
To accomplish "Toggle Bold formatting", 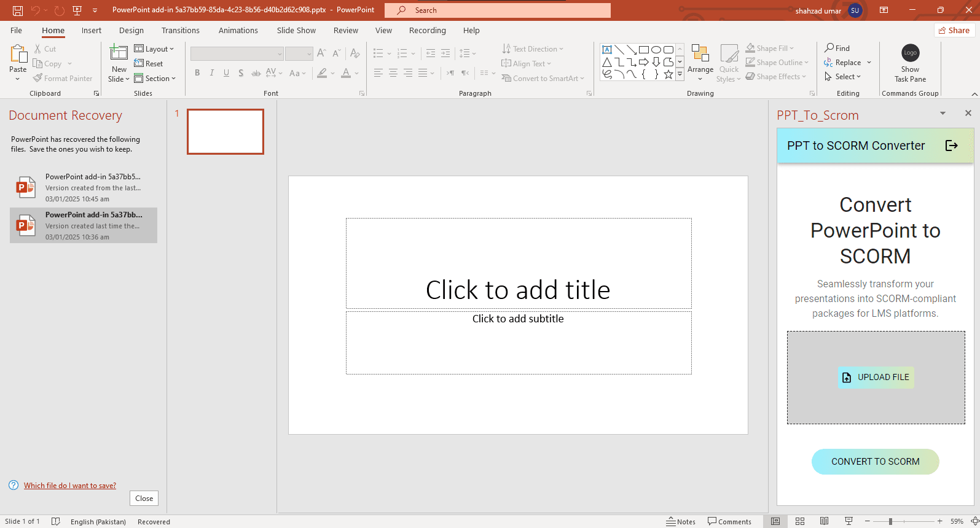I will 197,73.
